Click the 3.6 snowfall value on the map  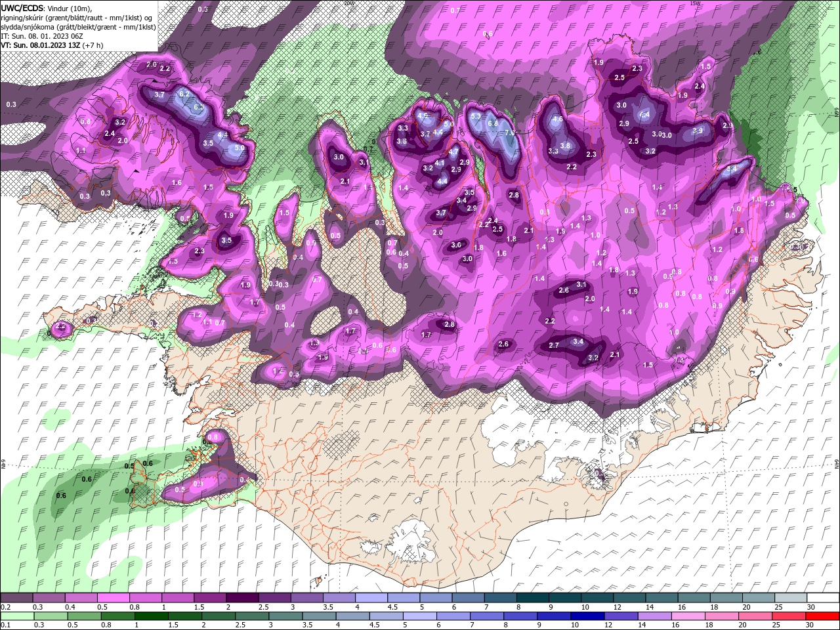(x=402, y=141)
